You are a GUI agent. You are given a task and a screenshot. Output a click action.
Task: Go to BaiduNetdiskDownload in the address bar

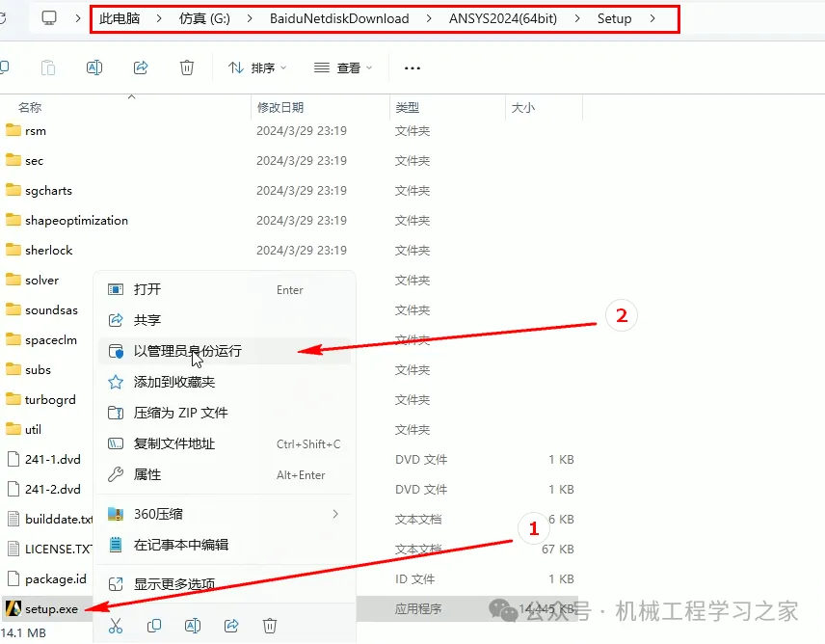point(339,18)
